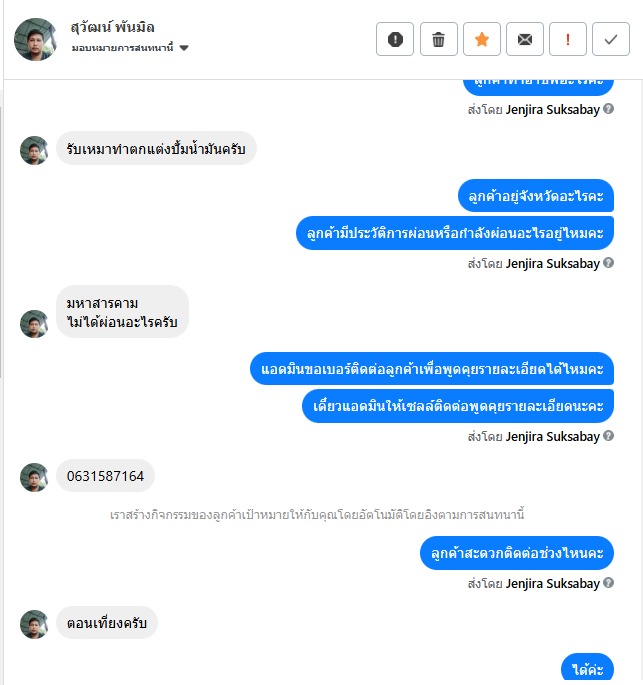Delete the conversation using trash icon
The width and height of the screenshot is (643, 685).
coord(439,39)
